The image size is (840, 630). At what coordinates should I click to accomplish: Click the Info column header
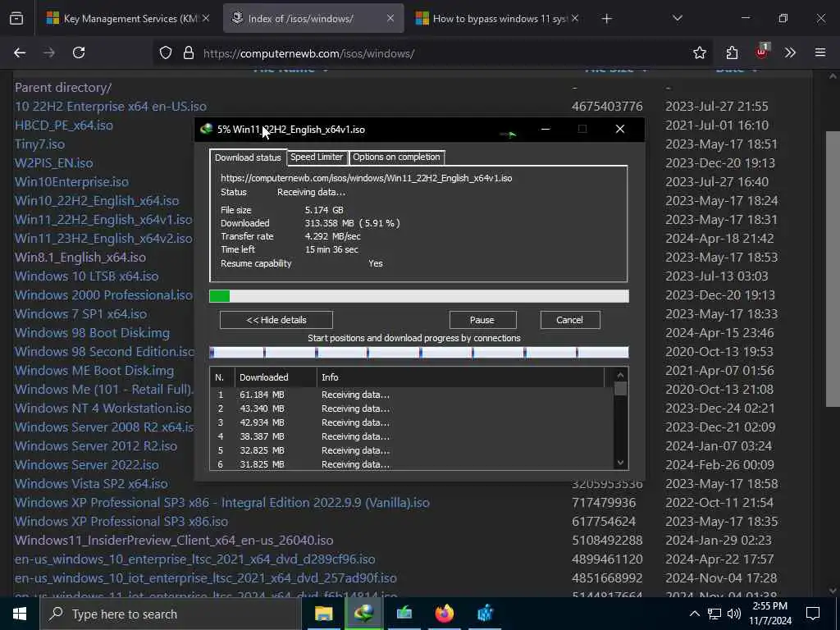pos(461,377)
